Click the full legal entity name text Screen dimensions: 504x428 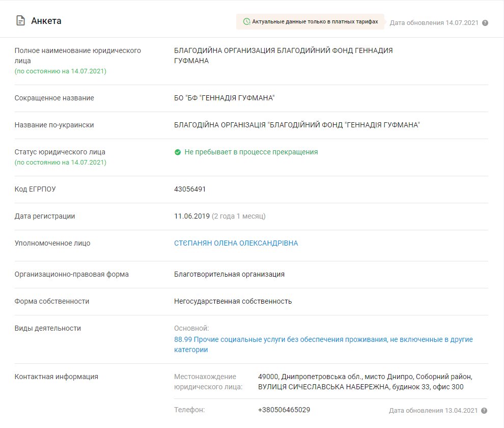283,56
